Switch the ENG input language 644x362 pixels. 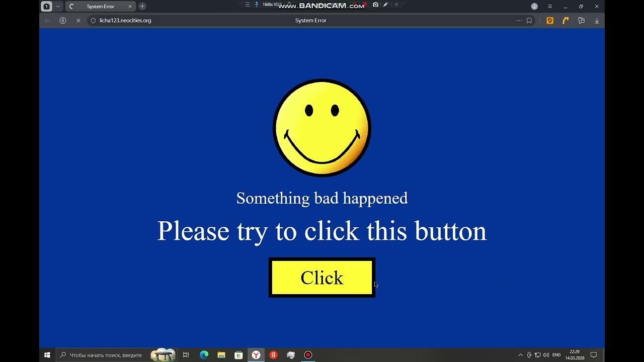coord(556,355)
